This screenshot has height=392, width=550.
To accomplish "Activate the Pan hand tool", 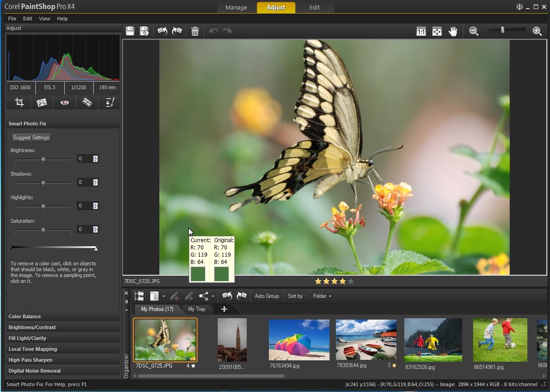I will [453, 31].
